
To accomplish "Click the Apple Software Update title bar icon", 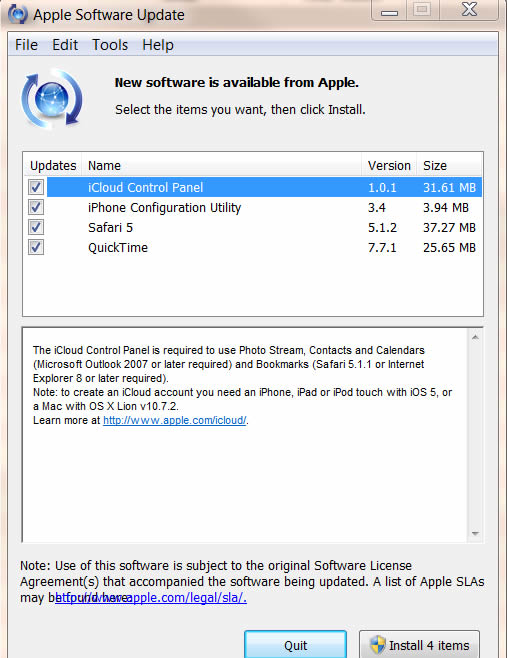I will pos(18,13).
